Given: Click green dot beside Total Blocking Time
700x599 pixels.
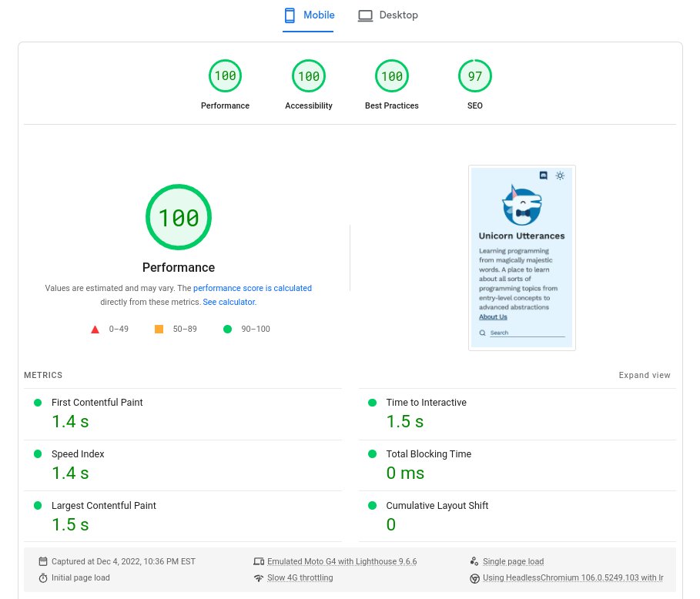Looking at the screenshot, I should click(372, 454).
